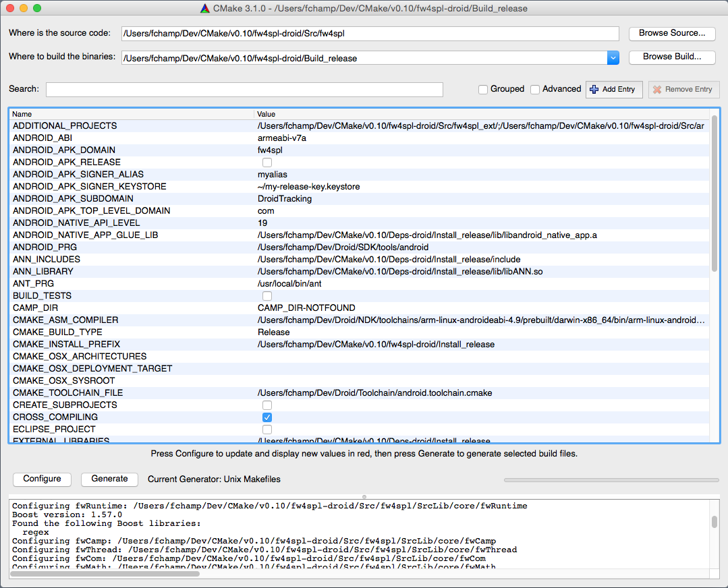The image size is (728, 588).
Task: Click the output log vertical scrollbar
Action: click(714, 522)
